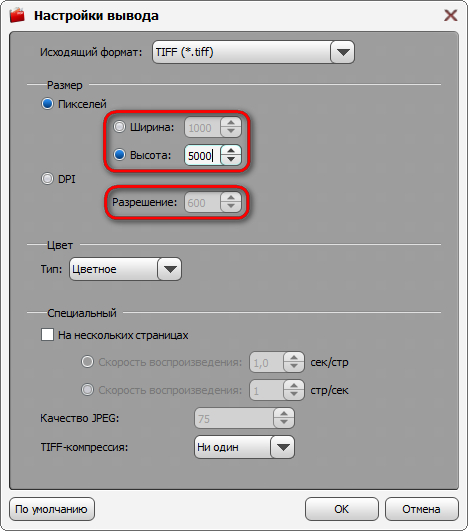Select the Пикселей radio button
Screen dimensions: 468x531
pos(47,104)
